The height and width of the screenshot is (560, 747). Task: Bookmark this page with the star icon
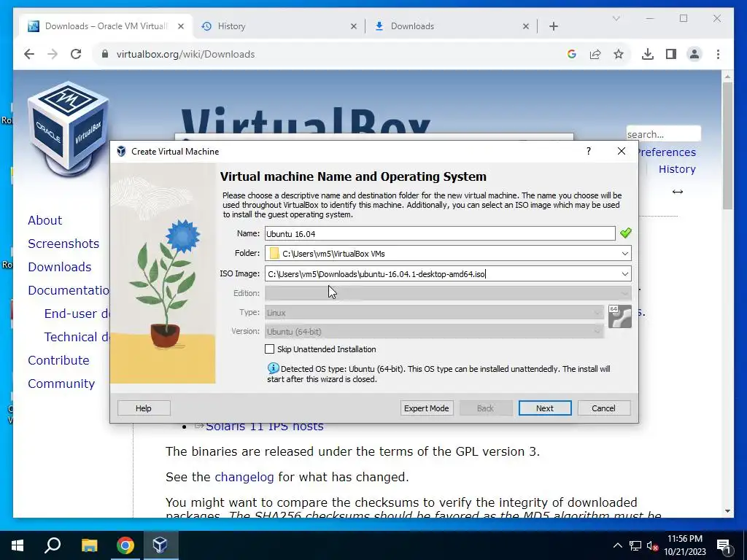coord(619,54)
